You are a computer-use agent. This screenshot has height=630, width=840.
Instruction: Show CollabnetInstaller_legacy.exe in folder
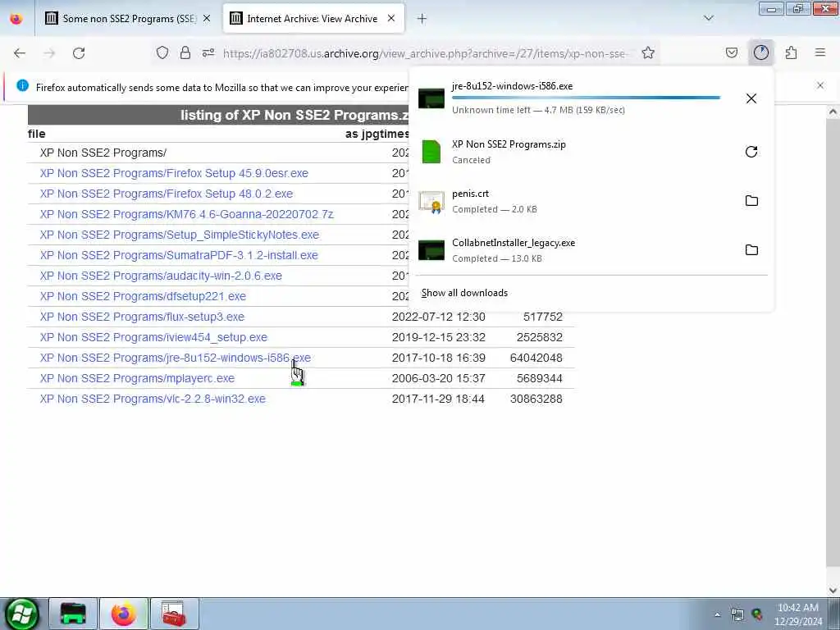pos(751,250)
